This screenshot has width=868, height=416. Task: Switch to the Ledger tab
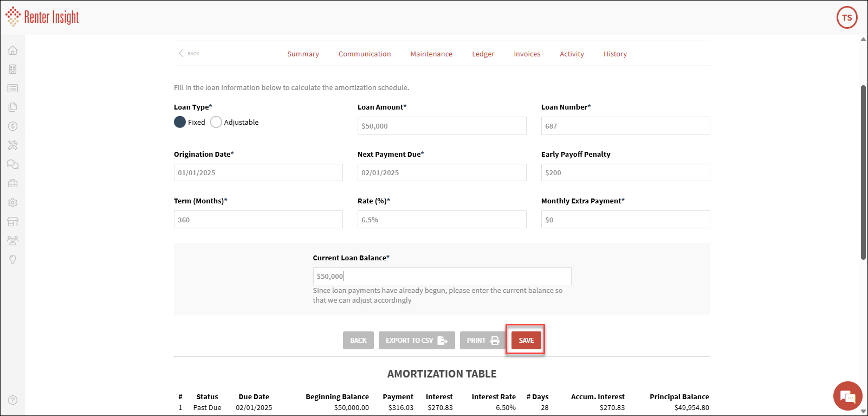pos(483,54)
